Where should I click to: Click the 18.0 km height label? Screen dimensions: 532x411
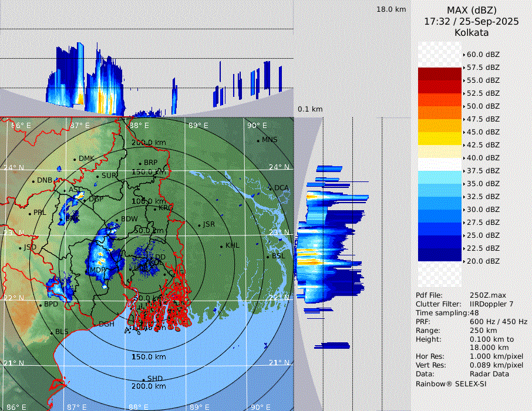click(x=391, y=9)
